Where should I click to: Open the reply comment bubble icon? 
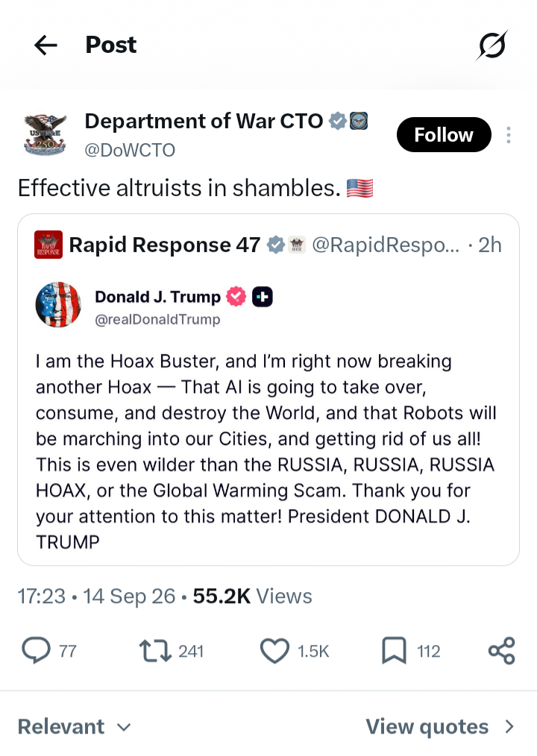pyautogui.click(x=37, y=650)
